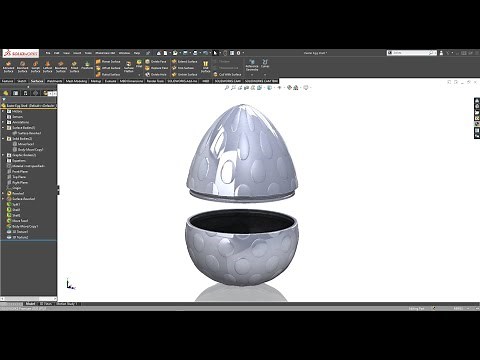
Task: Select the Front Plane tree item
Action: point(17,171)
